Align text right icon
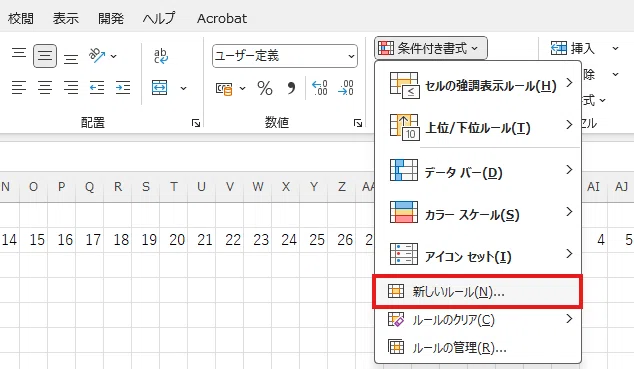 (71, 87)
